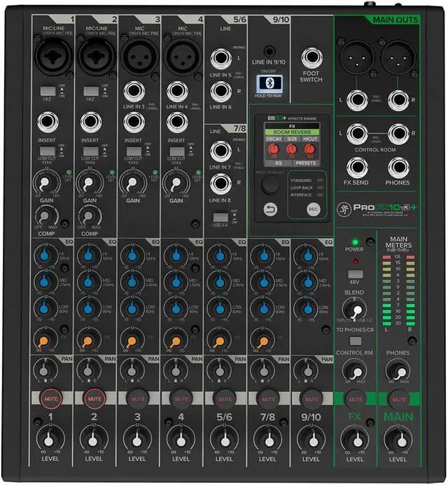Screen dimensions: 448x485
Task: Click Control Room left output jack
Action: 357,134
